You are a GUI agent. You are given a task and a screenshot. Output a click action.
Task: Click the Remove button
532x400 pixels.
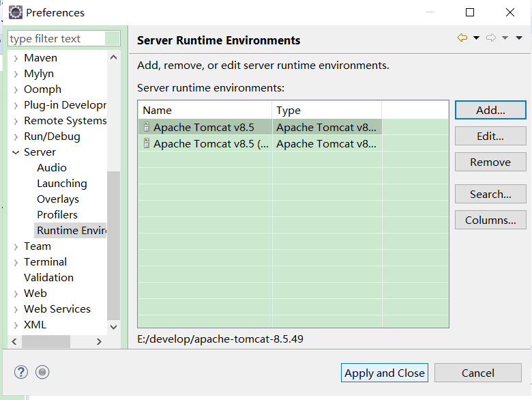490,162
